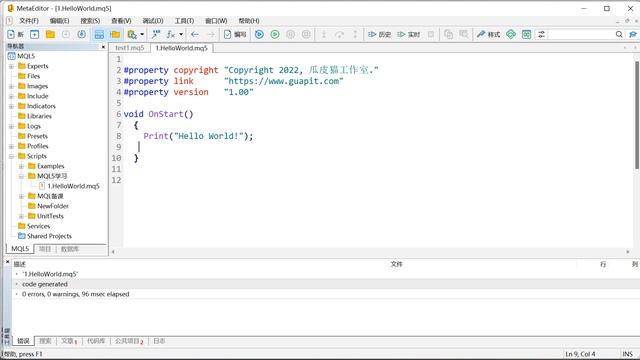Open dropdown arrow next to folder search icon
640x360 pixels.
click(142, 35)
